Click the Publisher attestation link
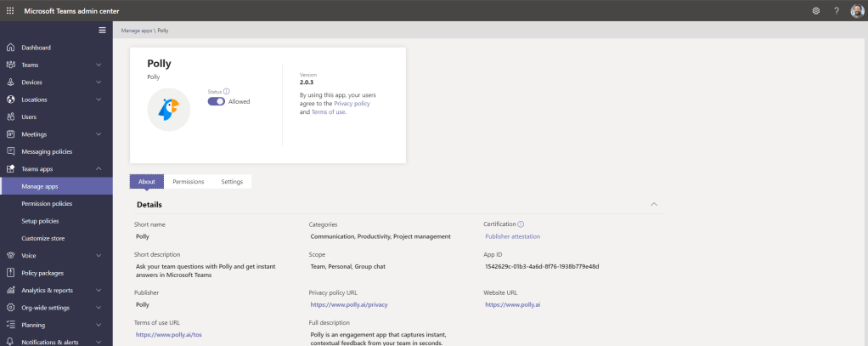This screenshot has width=868, height=346. coord(512,236)
